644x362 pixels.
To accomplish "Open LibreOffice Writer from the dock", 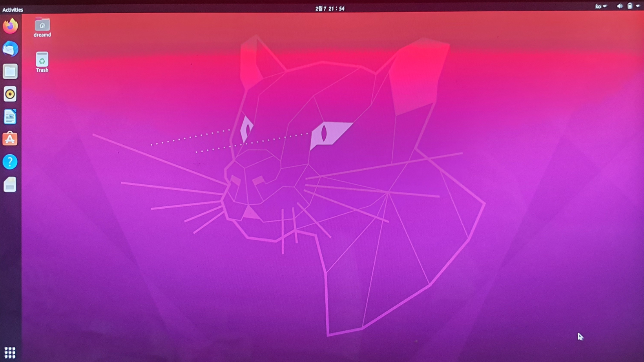I will (x=10, y=117).
